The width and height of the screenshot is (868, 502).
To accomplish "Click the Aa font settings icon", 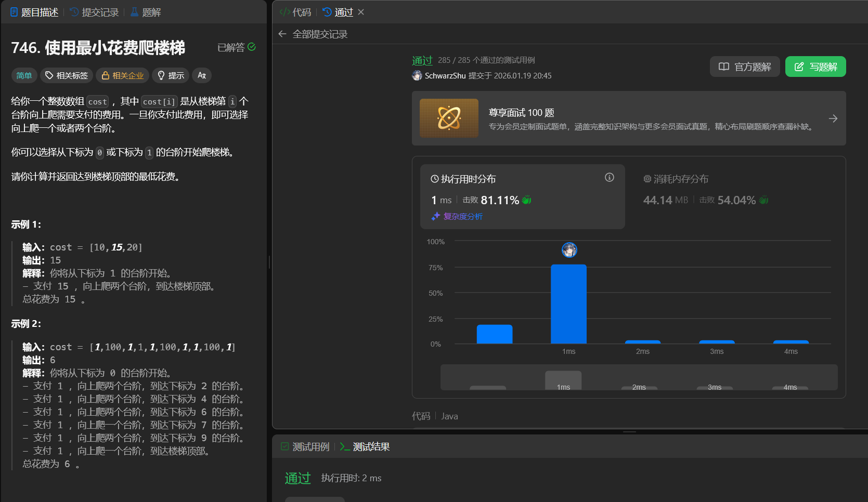I will pos(202,75).
